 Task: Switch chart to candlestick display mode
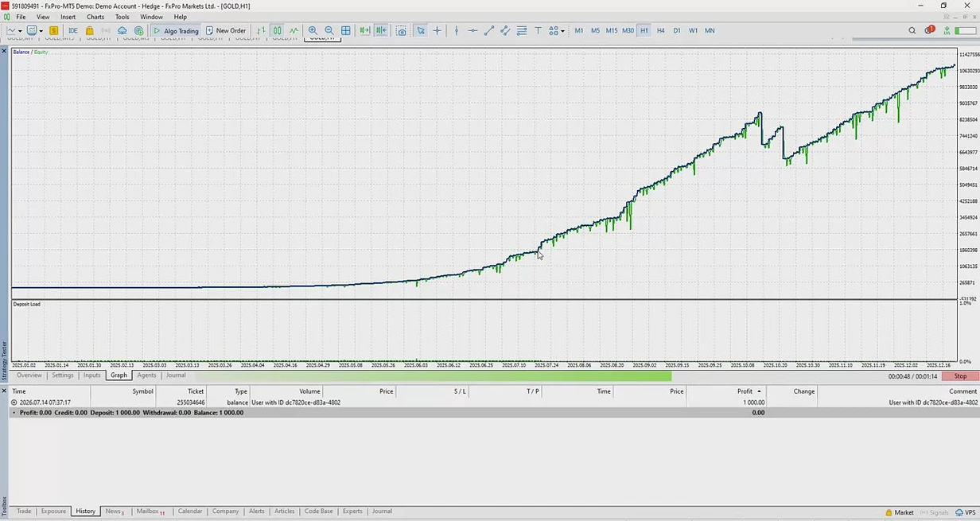point(278,31)
